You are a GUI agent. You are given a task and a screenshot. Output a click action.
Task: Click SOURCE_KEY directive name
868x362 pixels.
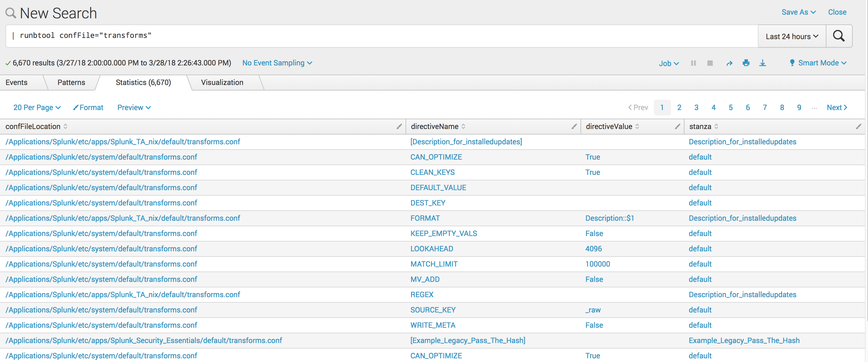[x=433, y=310]
